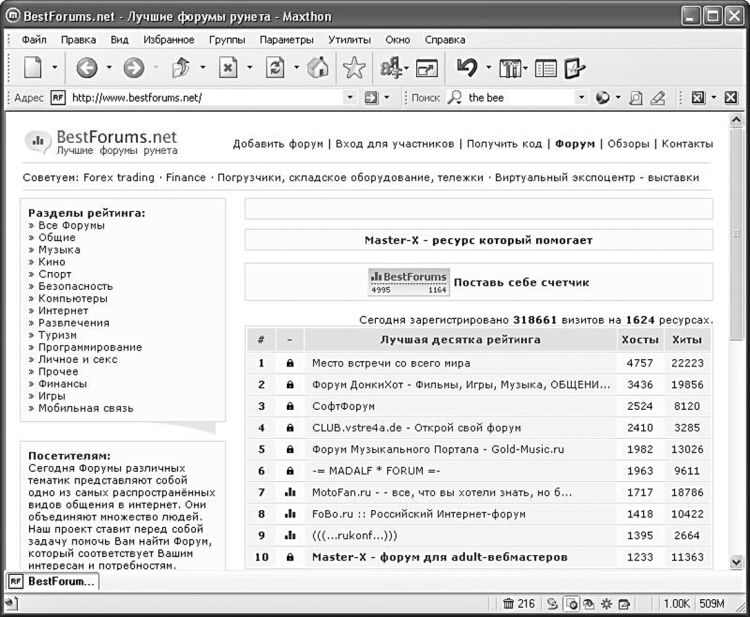Viewport: 750px width, 617px height.
Task: Click the Forward navigation arrow
Action: tap(133, 67)
